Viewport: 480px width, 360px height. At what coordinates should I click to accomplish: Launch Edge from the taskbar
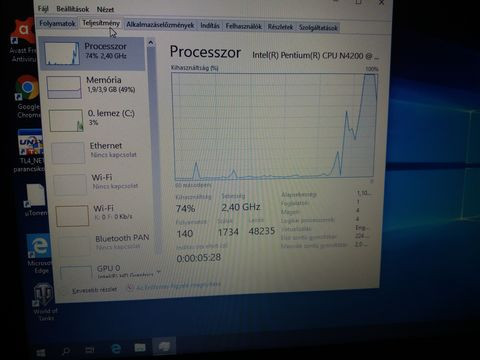[x=116, y=349]
